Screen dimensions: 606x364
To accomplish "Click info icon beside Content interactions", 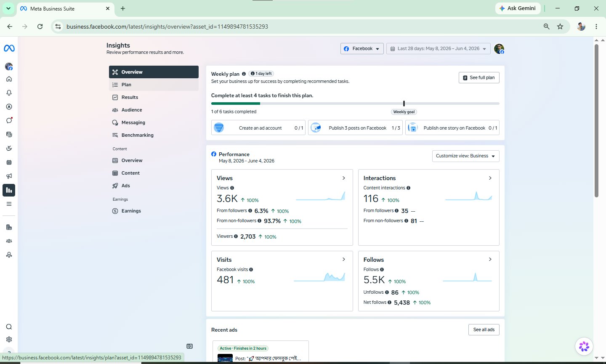I will 408,188.
